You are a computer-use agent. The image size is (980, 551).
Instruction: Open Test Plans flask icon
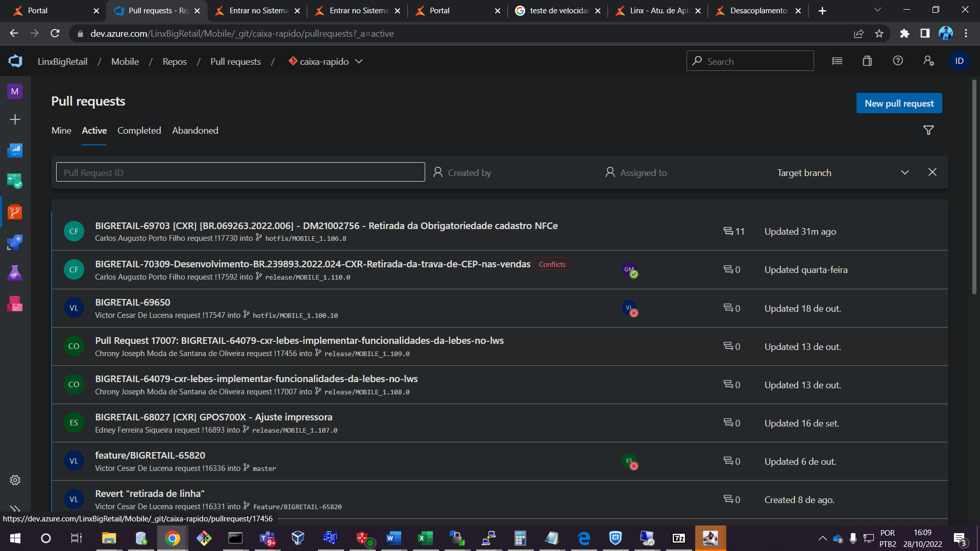[15, 273]
